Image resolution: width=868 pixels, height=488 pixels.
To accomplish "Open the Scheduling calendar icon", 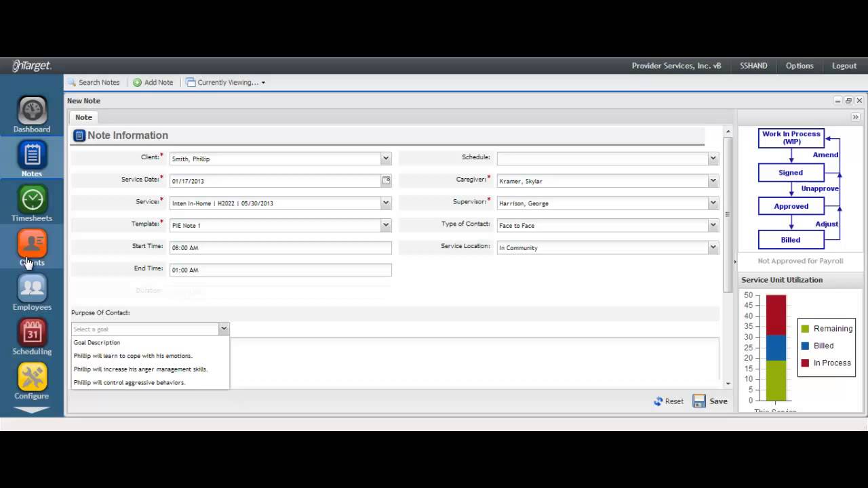I will pyautogui.click(x=32, y=337).
